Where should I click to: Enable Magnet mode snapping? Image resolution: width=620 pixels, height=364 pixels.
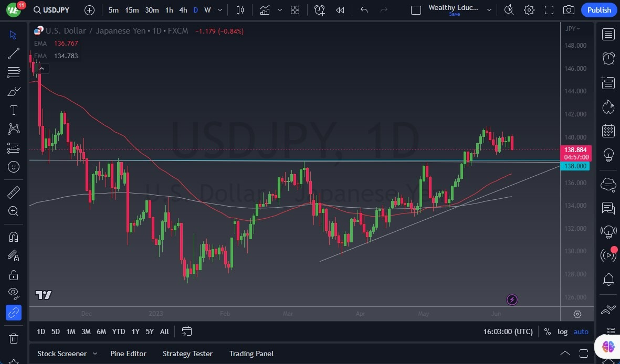[x=13, y=237]
